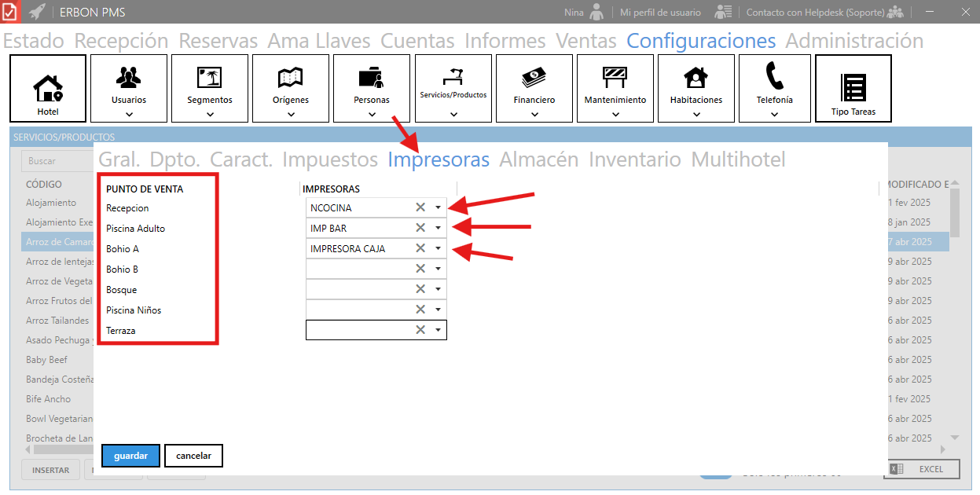This screenshot has height=495, width=980.
Task: Clear the NCOCINA printer for Recepcion
Action: pyautogui.click(x=420, y=207)
